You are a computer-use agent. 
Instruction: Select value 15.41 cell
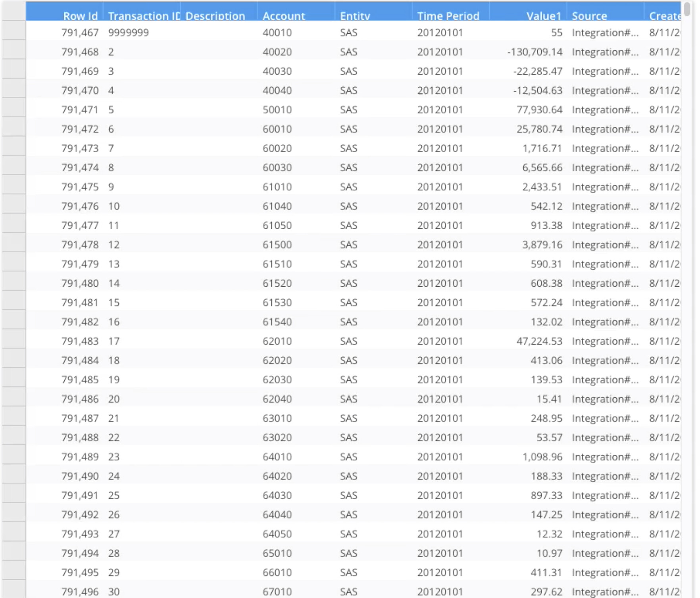pyautogui.click(x=528, y=399)
